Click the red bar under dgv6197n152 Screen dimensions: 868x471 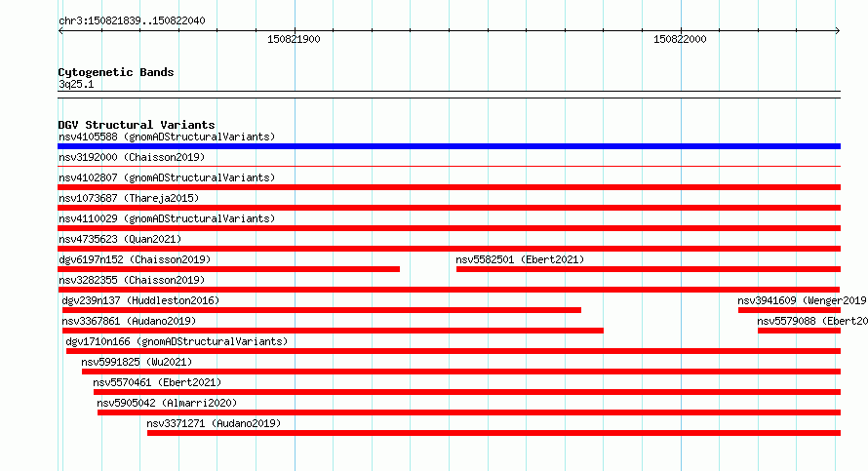point(228,269)
